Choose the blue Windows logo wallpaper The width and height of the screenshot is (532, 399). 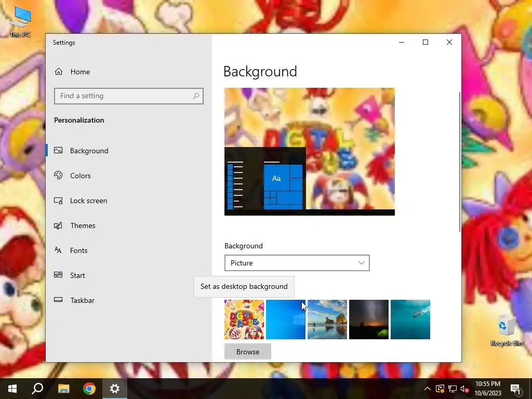(x=286, y=320)
